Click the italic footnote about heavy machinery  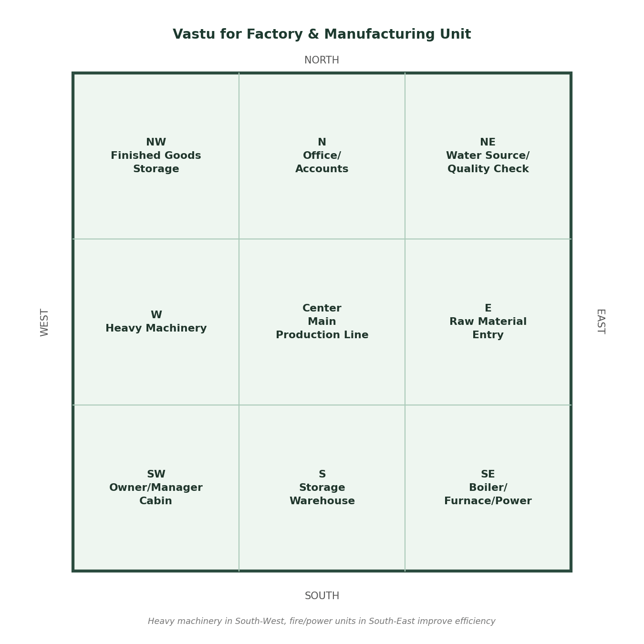pyautogui.click(x=322, y=622)
